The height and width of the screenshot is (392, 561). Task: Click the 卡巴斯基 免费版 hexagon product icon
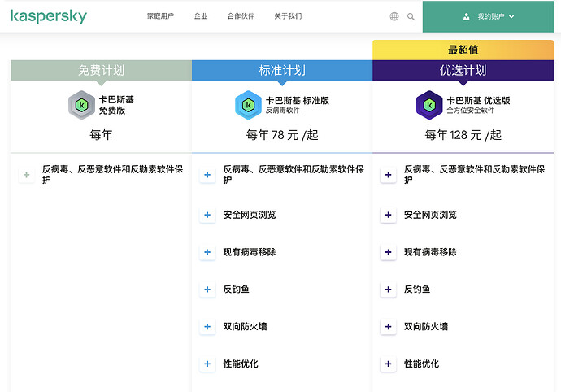coord(81,105)
